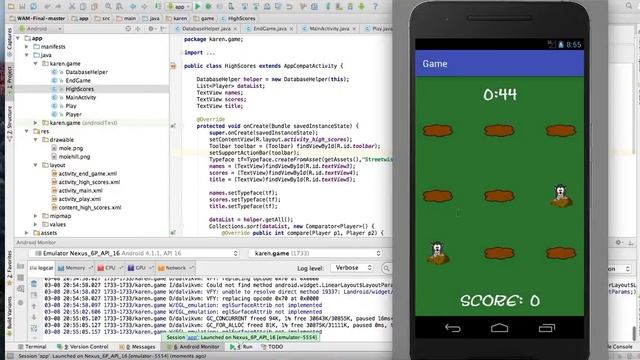Screen dimensions: 640x360
Task: Open the Run tool window
Action: pyautogui.click(x=242, y=347)
